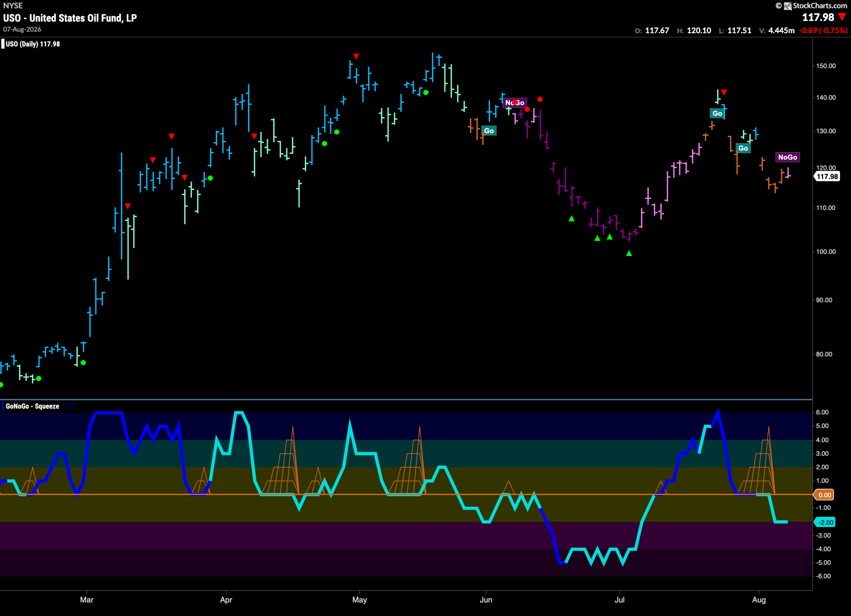Click the red triangle above the May high

tap(356, 56)
